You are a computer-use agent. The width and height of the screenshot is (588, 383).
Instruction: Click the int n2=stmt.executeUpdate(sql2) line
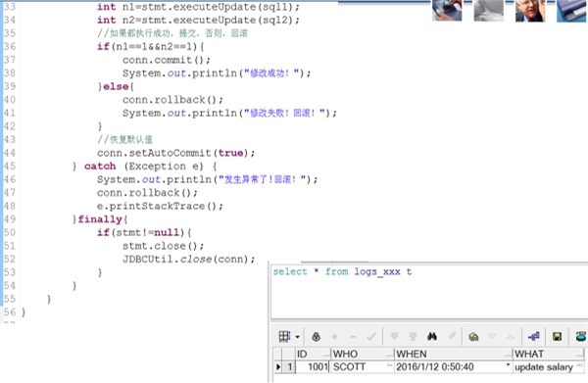(198, 20)
